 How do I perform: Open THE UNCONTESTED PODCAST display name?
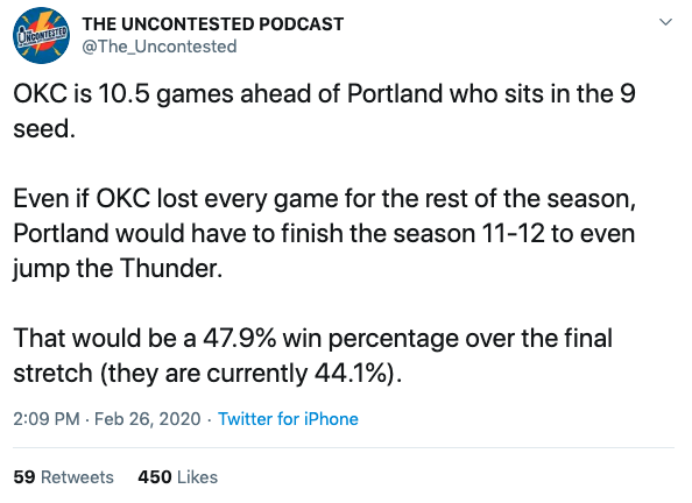pyautogui.click(x=212, y=24)
